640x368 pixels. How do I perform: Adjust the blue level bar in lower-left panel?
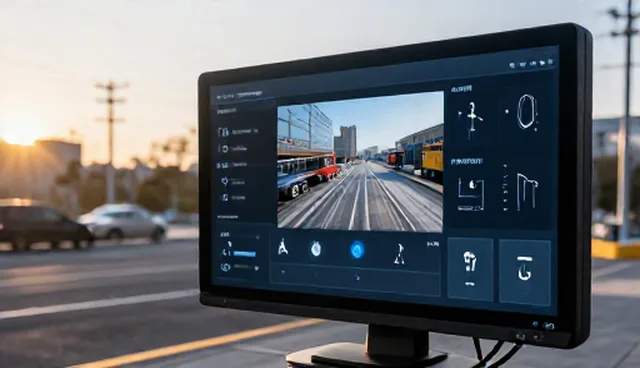pos(244,254)
